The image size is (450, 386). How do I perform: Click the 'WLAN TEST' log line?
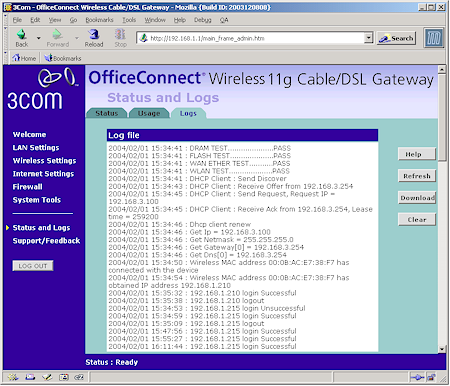point(199,171)
